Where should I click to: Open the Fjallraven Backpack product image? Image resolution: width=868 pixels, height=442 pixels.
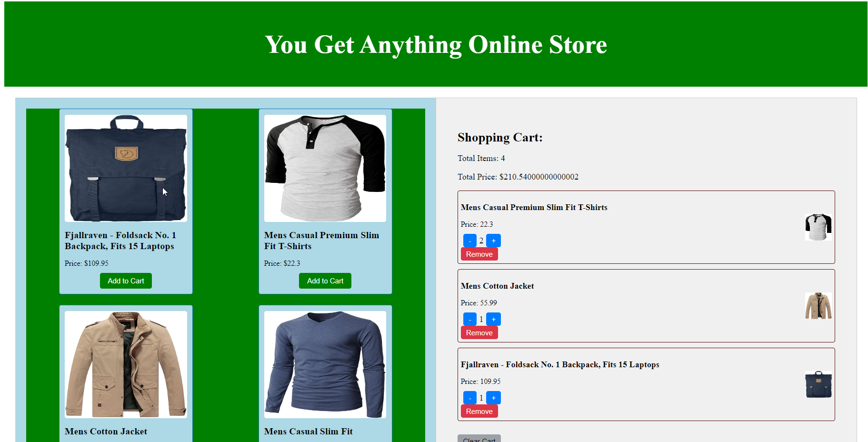pyautogui.click(x=126, y=168)
